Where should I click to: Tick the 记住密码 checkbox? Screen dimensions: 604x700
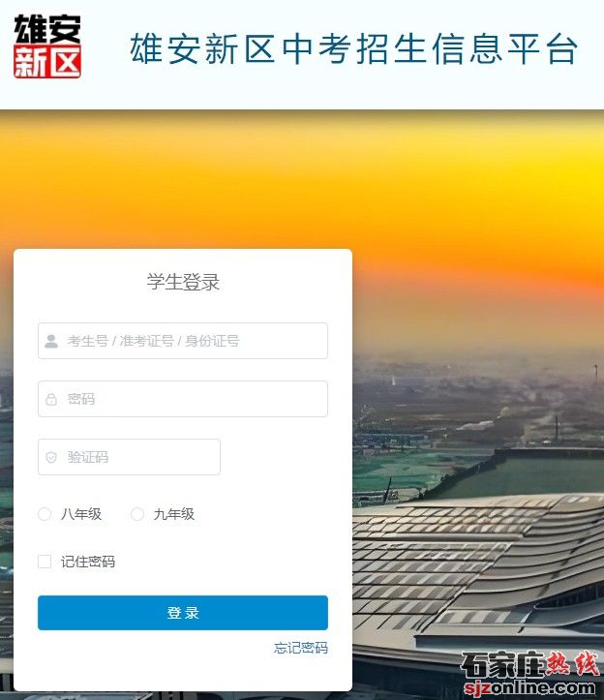(x=45, y=562)
